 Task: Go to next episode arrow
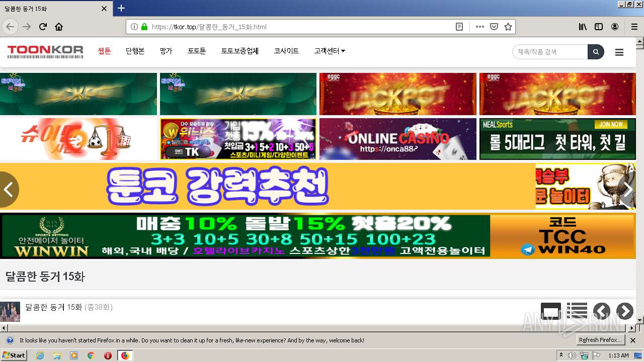(x=625, y=311)
